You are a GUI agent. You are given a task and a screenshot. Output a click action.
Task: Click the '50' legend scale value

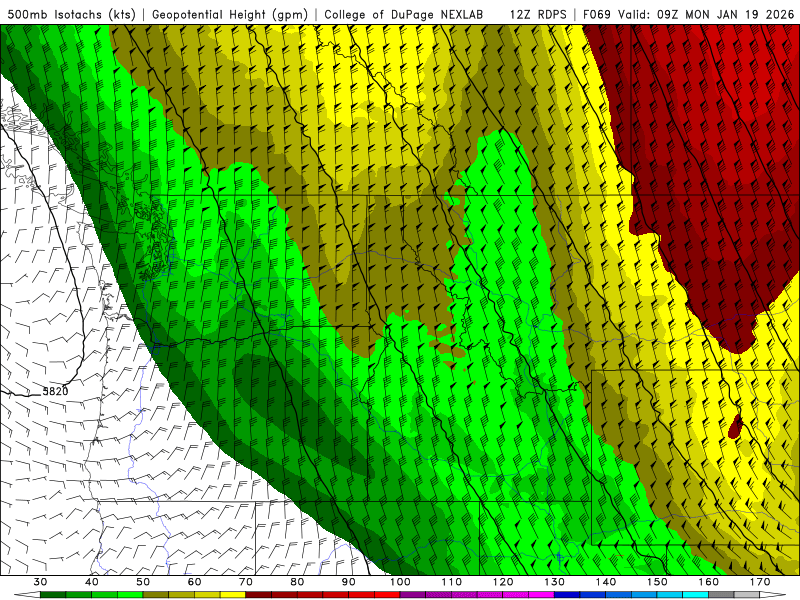143,582
